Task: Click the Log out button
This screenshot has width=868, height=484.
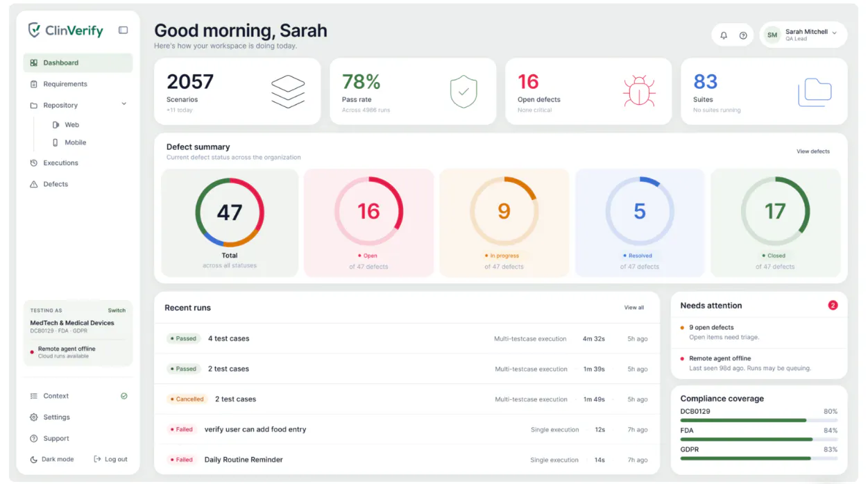Action: click(x=110, y=460)
